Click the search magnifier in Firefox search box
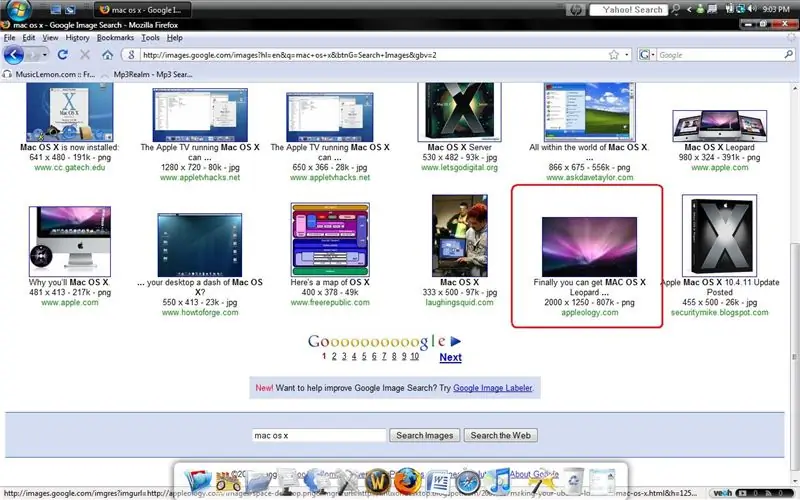Image resolution: width=800 pixels, height=500 pixels. click(788, 54)
